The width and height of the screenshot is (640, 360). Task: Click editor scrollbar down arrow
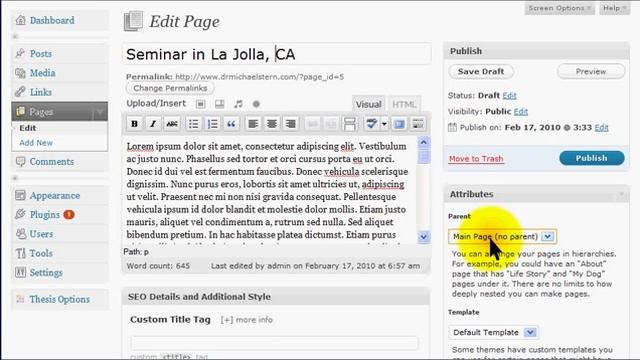point(424,237)
